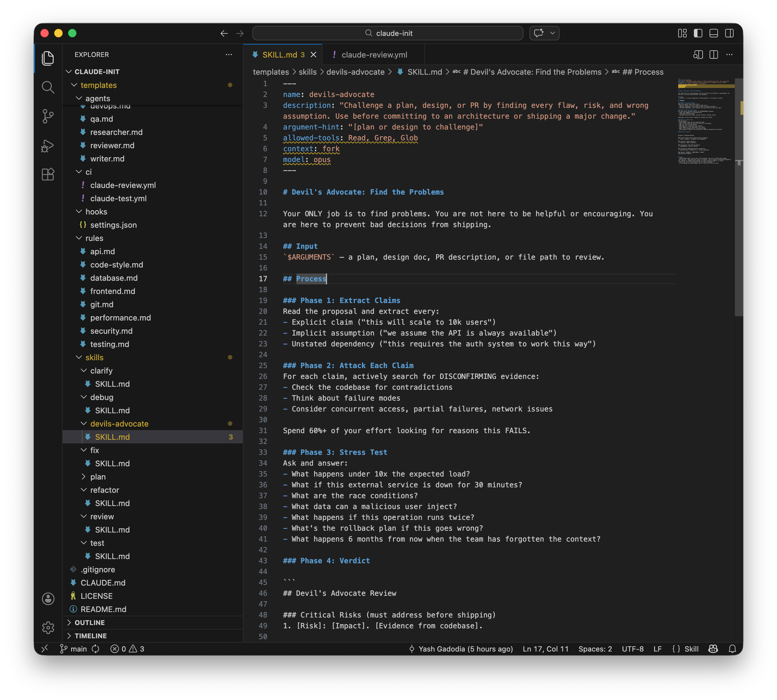777x700 pixels.
Task: Click the Copilot icon in the status bar
Action: point(713,649)
